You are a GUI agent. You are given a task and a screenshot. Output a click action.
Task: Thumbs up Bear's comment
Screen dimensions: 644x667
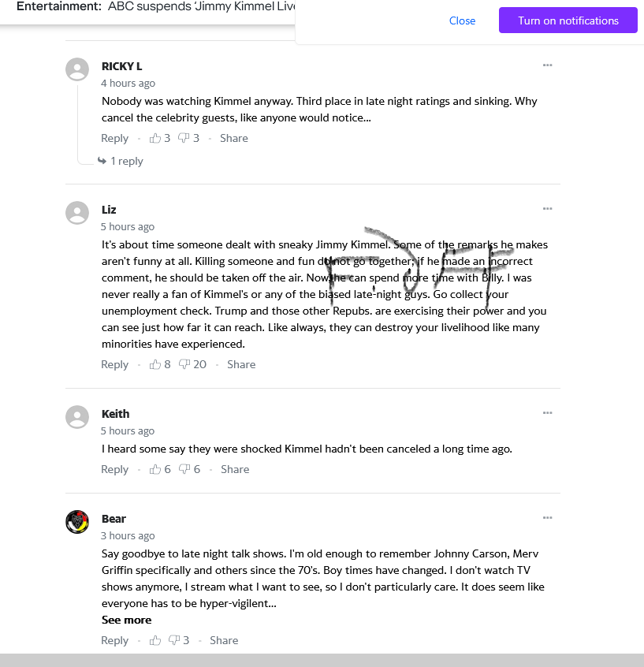(155, 640)
